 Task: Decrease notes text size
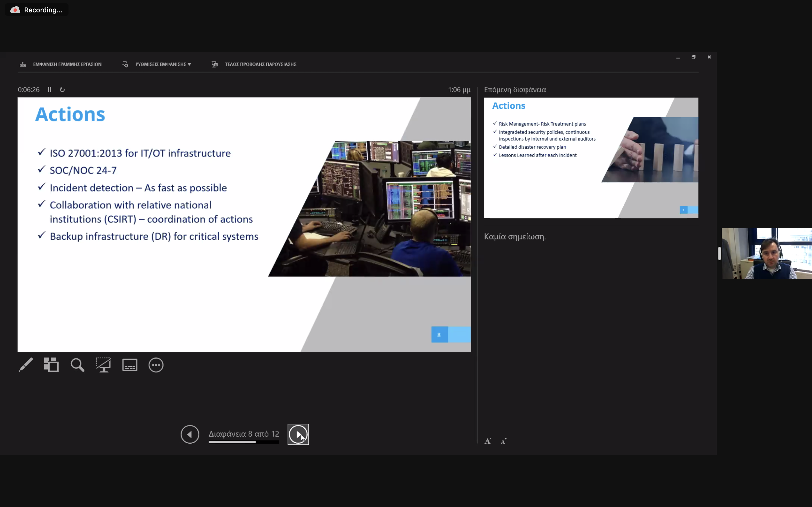pyautogui.click(x=504, y=441)
